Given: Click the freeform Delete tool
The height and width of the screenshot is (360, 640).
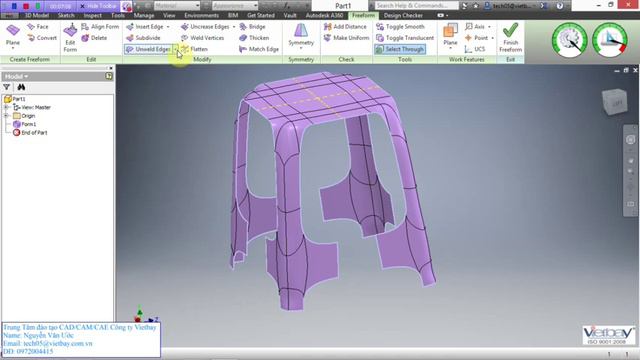Looking at the screenshot, I should (x=94, y=38).
